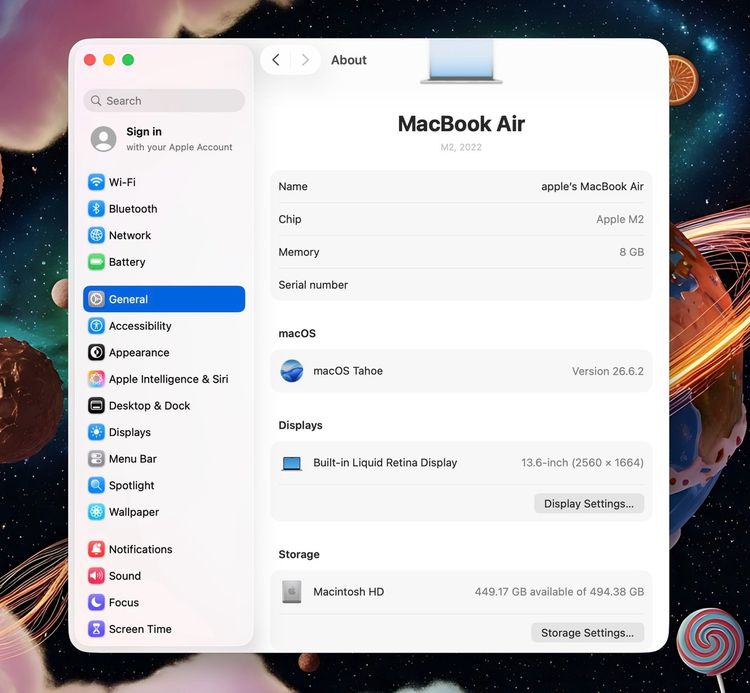This screenshot has width=750, height=693.
Task: Open the Accessibility icon
Action: [96, 326]
